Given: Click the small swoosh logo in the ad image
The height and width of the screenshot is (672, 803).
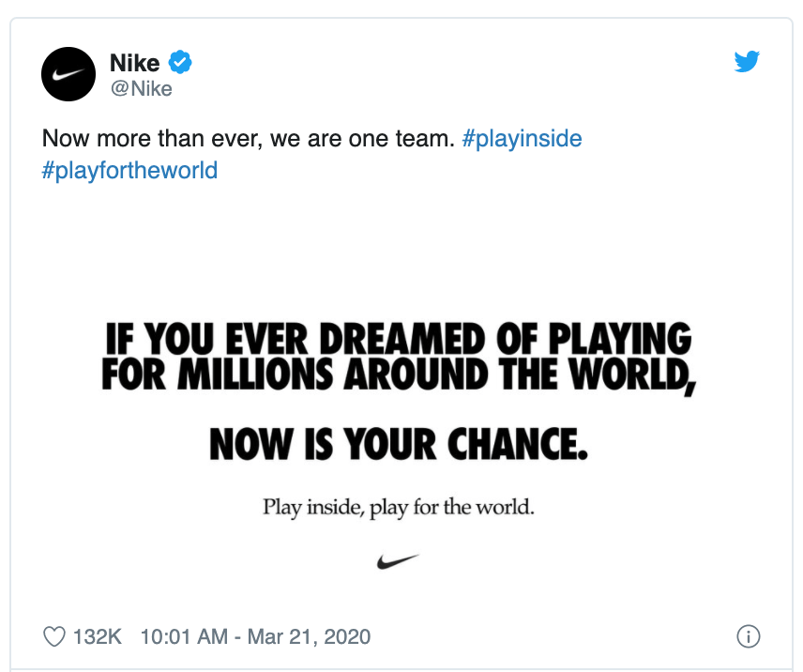Looking at the screenshot, I should pyautogui.click(x=397, y=561).
